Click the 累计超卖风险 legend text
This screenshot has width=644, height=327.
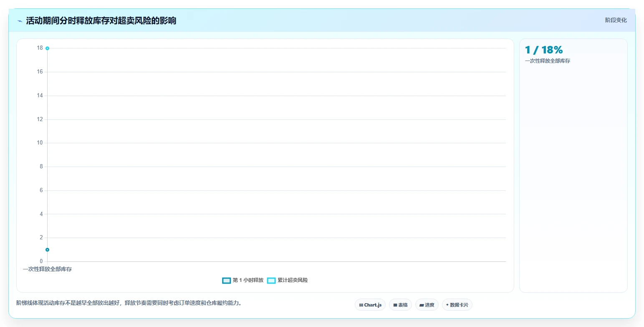(293, 280)
